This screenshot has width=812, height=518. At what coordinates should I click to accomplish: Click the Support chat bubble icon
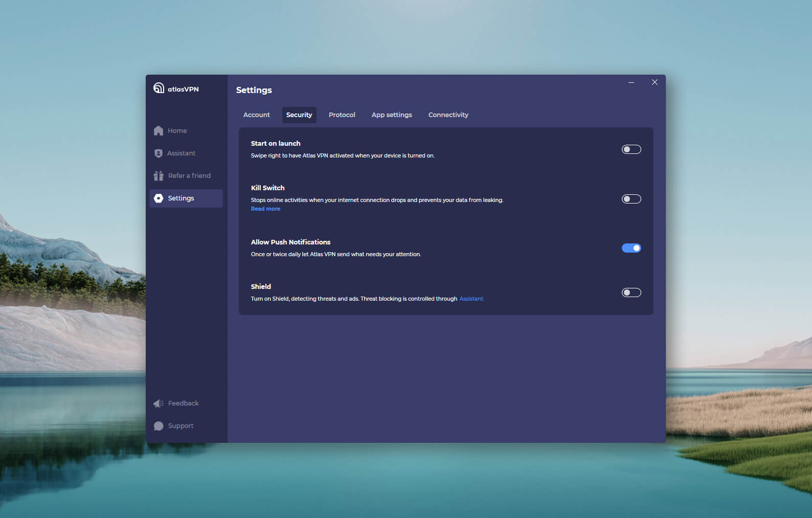click(x=159, y=426)
